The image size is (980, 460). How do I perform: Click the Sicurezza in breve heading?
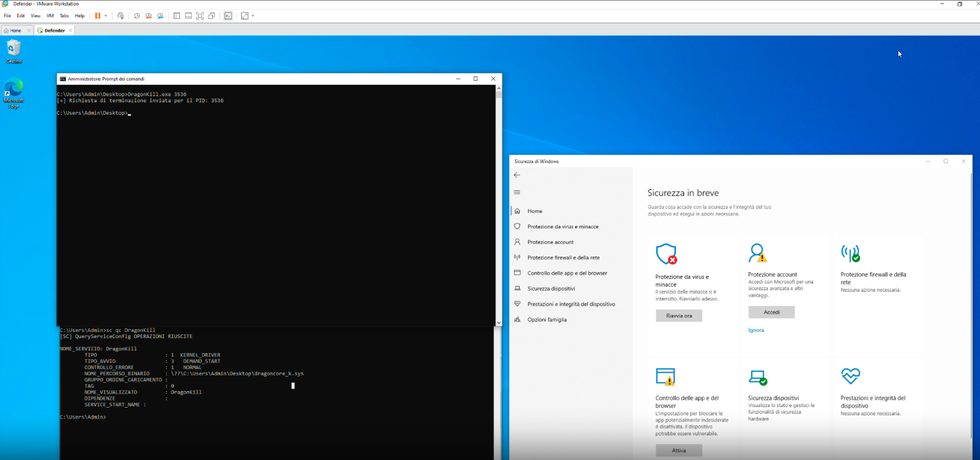(x=683, y=193)
